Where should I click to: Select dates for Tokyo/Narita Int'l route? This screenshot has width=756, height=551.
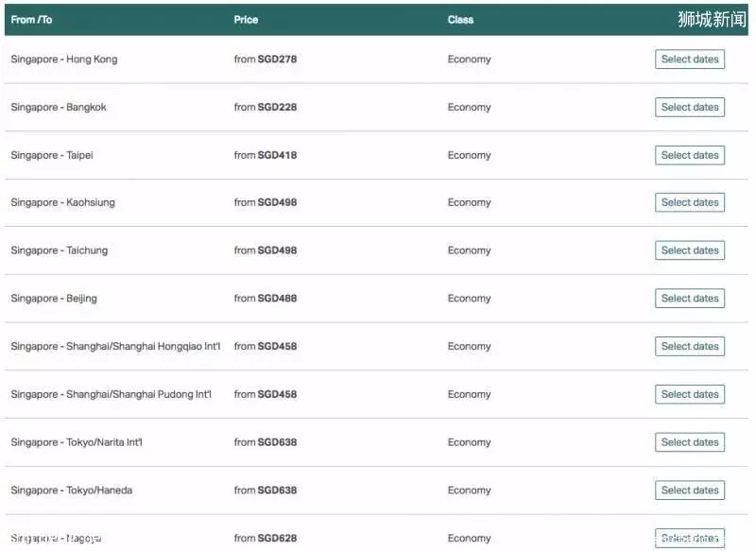tap(690, 442)
